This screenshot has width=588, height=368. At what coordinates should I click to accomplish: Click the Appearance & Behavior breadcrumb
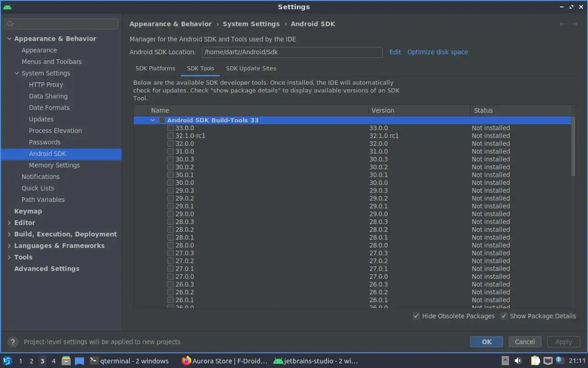[170, 24]
